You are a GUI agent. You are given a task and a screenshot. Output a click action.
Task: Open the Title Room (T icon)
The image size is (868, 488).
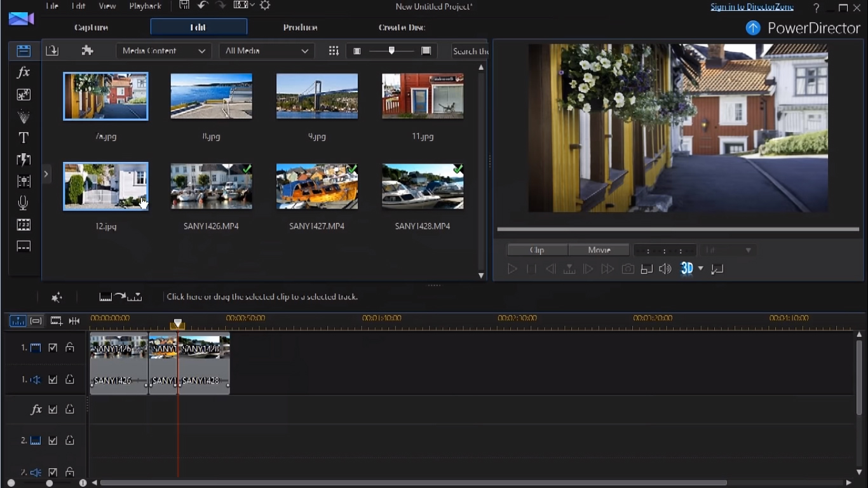point(24,138)
